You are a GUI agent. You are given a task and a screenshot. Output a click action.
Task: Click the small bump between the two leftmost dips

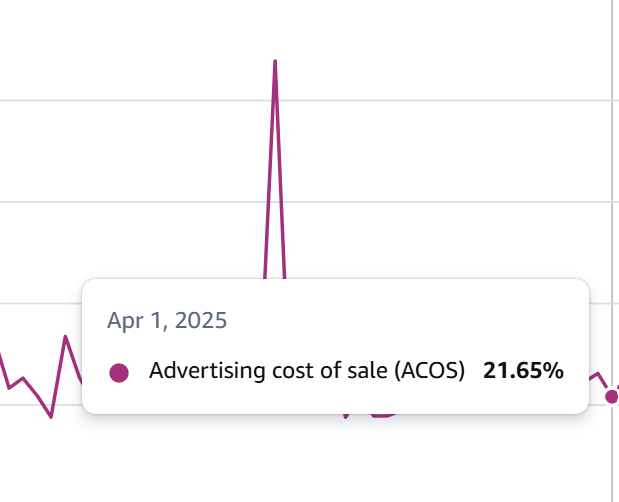(x=23, y=378)
